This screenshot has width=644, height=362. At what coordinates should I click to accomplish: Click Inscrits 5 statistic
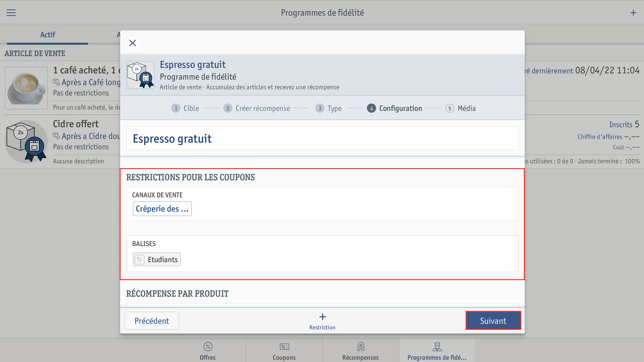pyautogui.click(x=624, y=124)
